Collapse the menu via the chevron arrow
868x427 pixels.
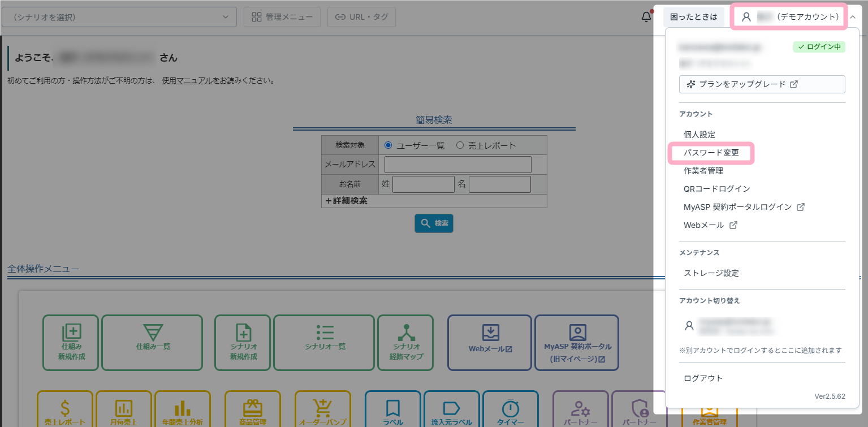[853, 18]
